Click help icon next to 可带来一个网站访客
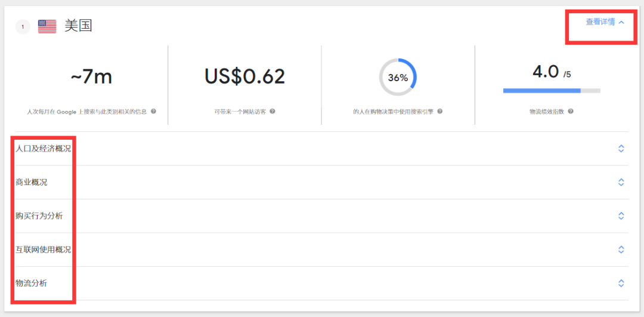The image size is (644, 317). tap(273, 111)
